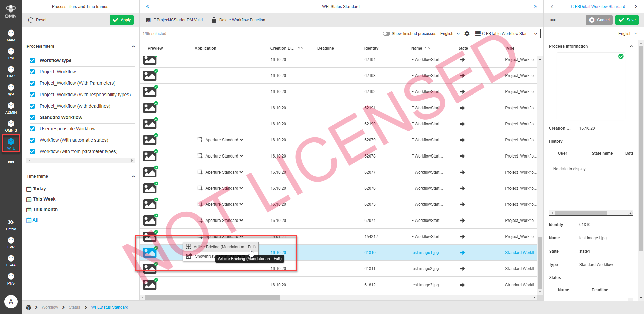644x314 pixels.
Task: Click Delete Workflow Function
Action: (238, 20)
